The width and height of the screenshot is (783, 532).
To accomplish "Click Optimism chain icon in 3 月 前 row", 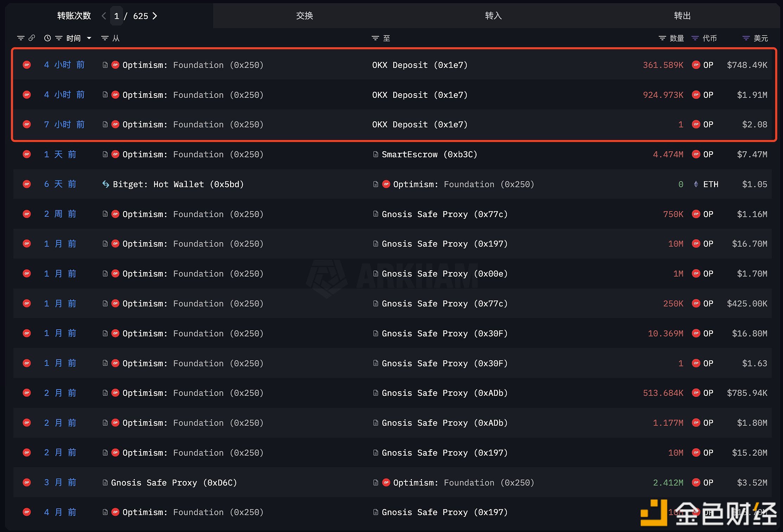I will [27, 482].
